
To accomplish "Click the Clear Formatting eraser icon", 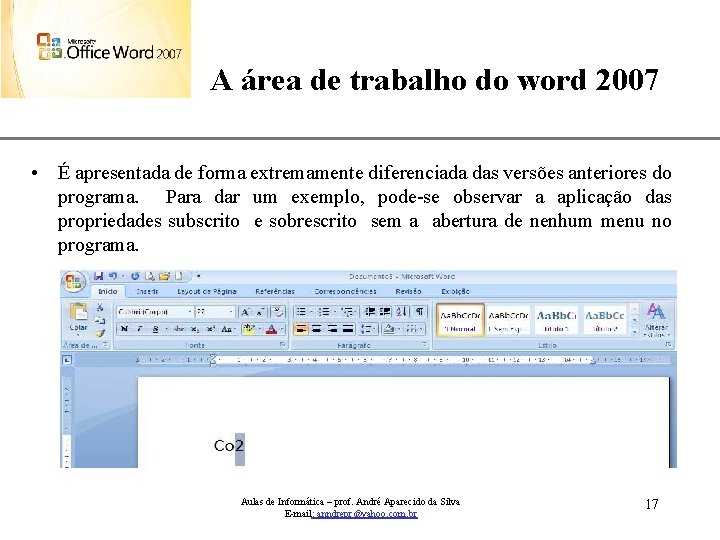I will point(278,312).
